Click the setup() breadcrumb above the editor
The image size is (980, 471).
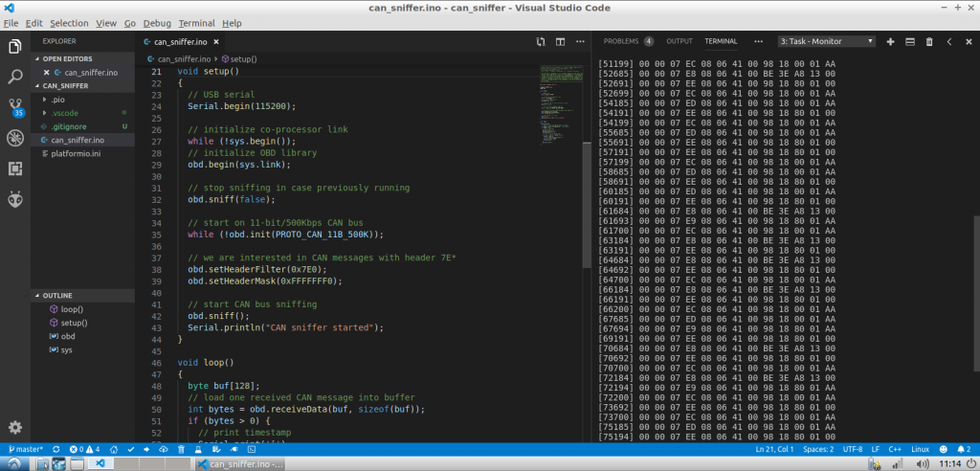click(239, 58)
